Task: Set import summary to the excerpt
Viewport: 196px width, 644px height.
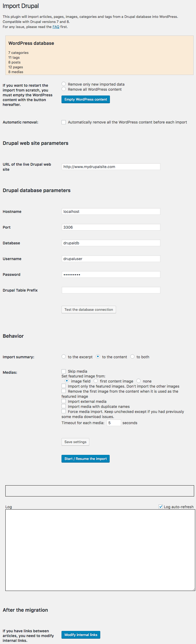Action: click(x=64, y=357)
